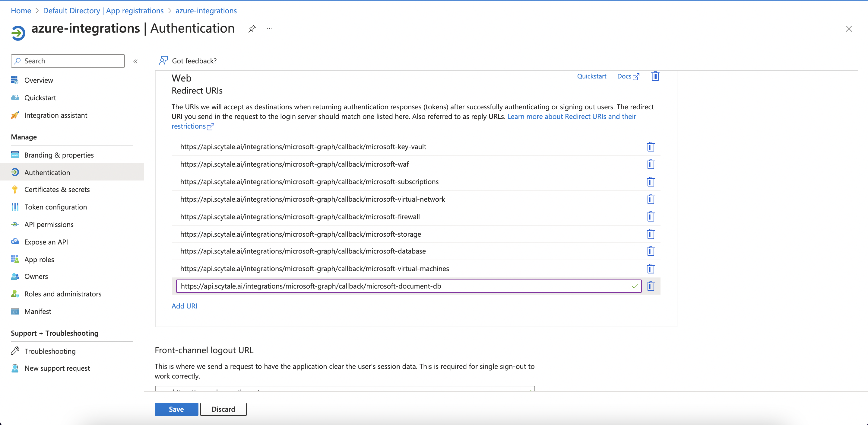The width and height of the screenshot is (868, 425).
Task: Delete the microsoft-subscriptions redirect URI
Action: (x=651, y=182)
